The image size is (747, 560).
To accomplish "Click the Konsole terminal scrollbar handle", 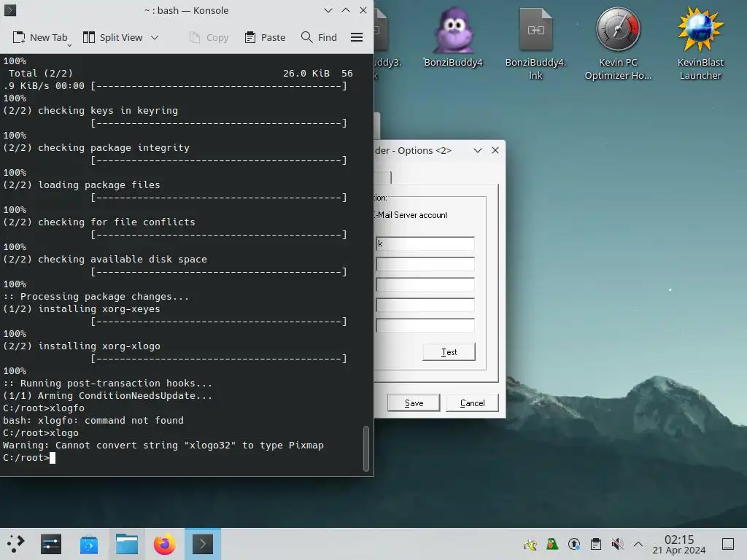I will [x=366, y=448].
